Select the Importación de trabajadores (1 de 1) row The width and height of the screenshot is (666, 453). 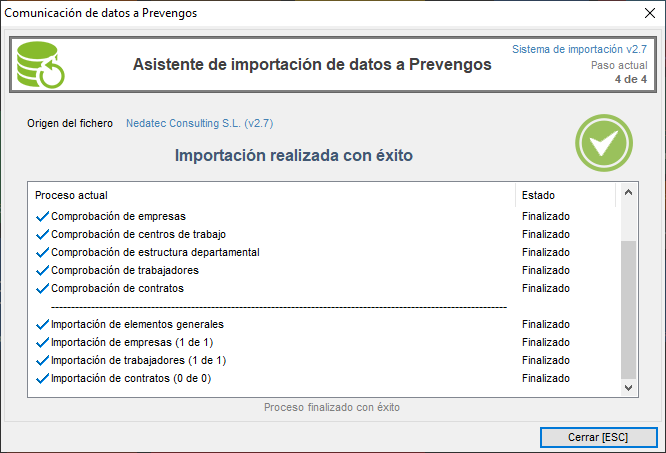pyautogui.click(x=138, y=360)
